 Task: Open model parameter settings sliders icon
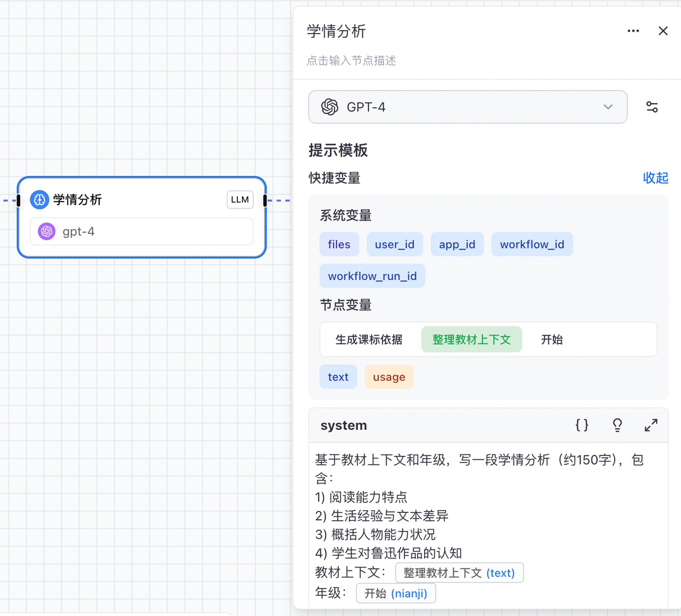652,107
